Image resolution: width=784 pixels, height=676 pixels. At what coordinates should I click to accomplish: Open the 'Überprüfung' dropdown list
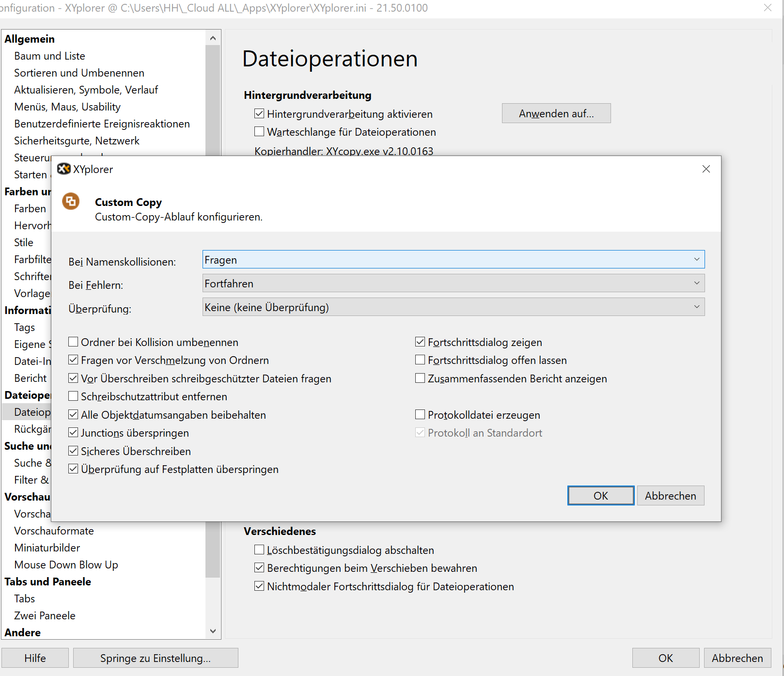(x=453, y=307)
